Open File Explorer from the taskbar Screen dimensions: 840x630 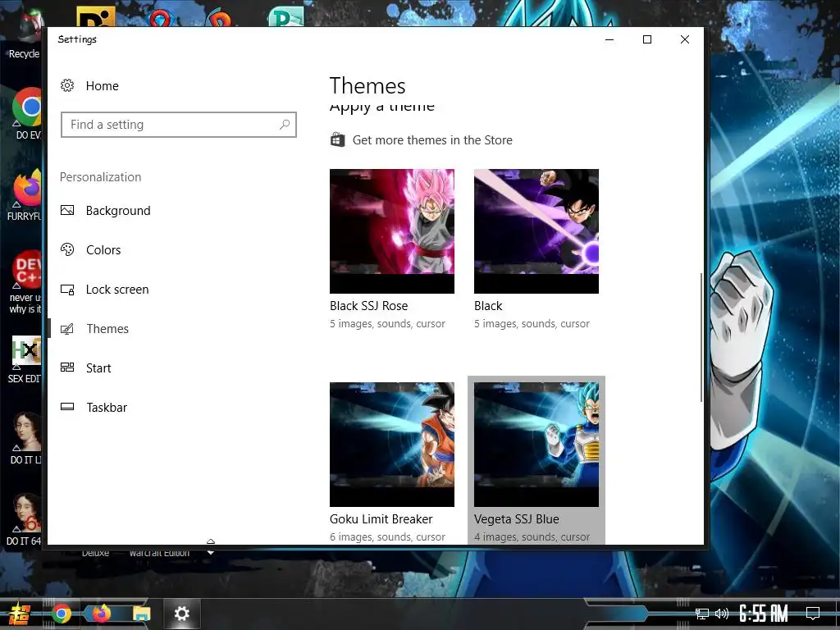[141, 614]
